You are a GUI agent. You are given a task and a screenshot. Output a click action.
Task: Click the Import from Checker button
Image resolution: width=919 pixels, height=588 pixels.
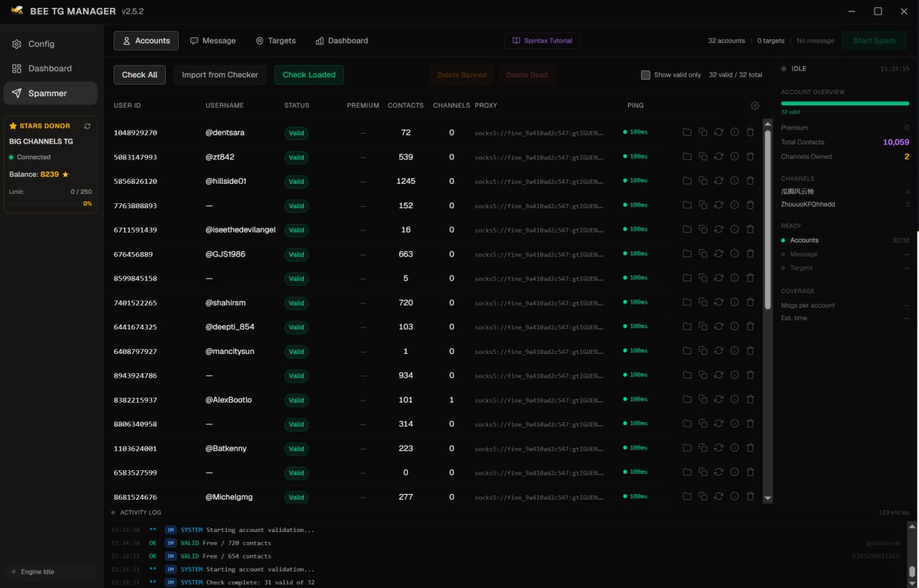[220, 75]
